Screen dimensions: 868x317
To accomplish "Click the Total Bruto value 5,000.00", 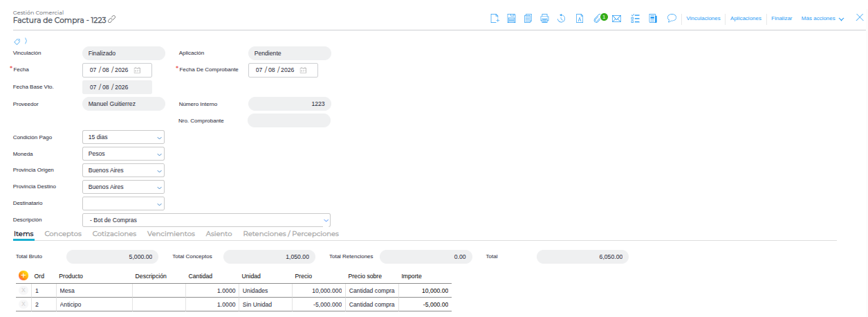I will pyautogui.click(x=113, y=257).
